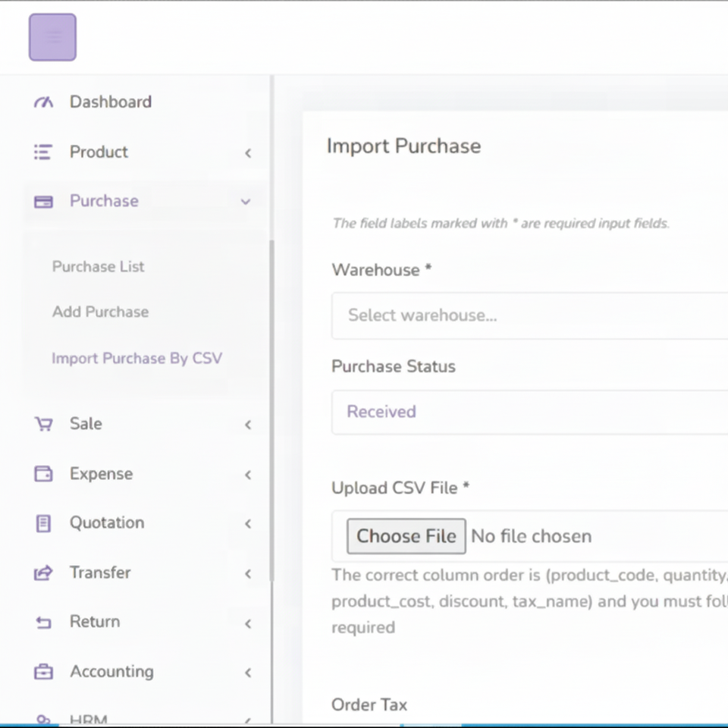728x728 pixels.
Task: Expand the Sale submenu chevron
Action: 247,425
